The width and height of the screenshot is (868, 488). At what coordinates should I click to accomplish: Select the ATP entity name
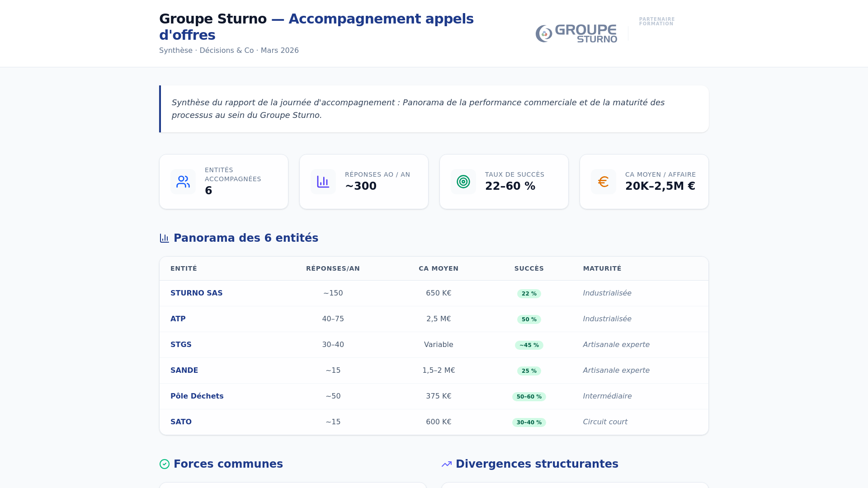point(178,319)
